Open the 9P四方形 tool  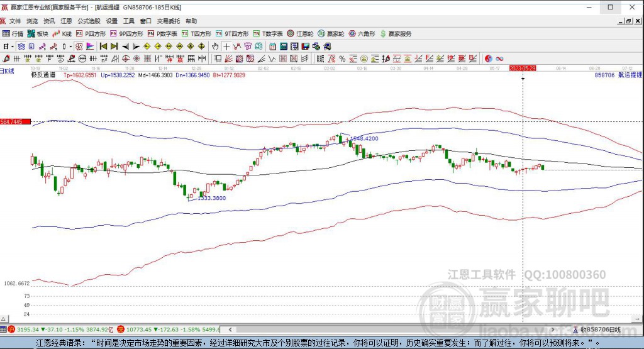tap(126, 34)
